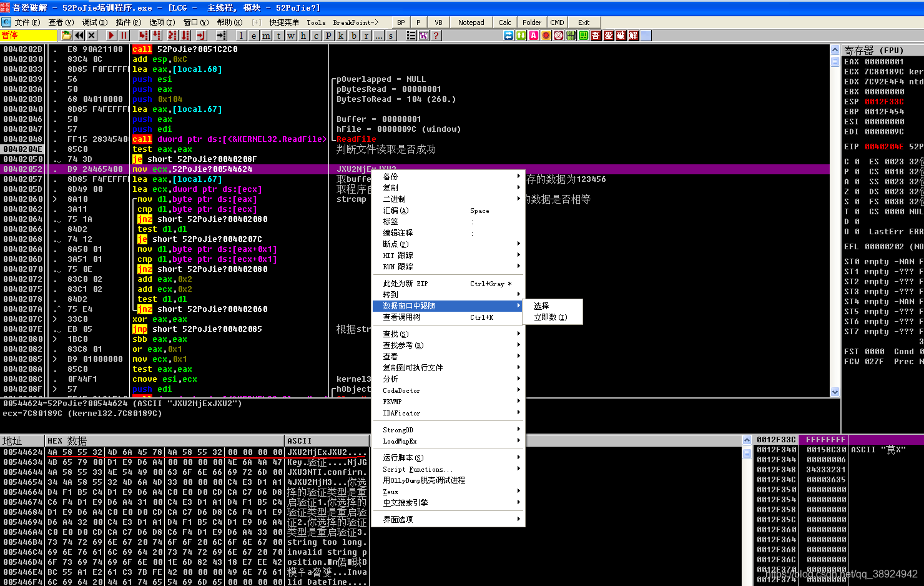The width and height of the screenshot is (924, 586).
Task: Click disassembly pane scrollbar down arrow
Action: tap(835, 392)
